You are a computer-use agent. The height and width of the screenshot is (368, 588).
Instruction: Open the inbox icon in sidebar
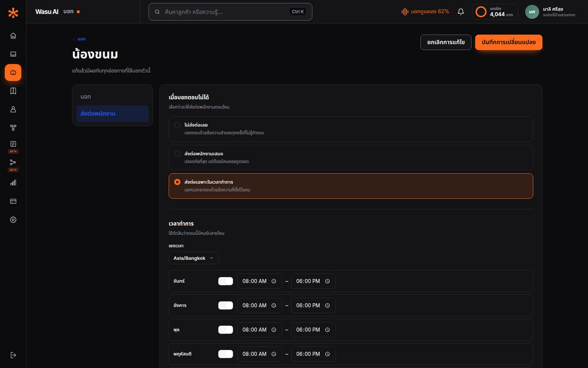coord(13,54)
